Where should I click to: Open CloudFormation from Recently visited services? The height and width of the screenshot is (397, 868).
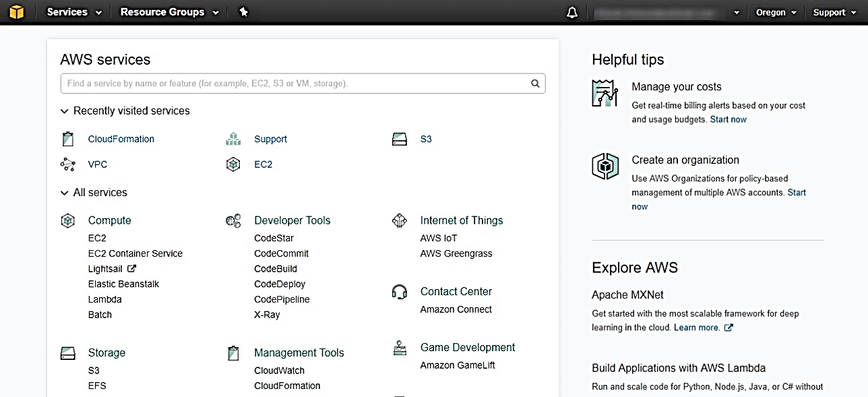click(x=121, y=139)
